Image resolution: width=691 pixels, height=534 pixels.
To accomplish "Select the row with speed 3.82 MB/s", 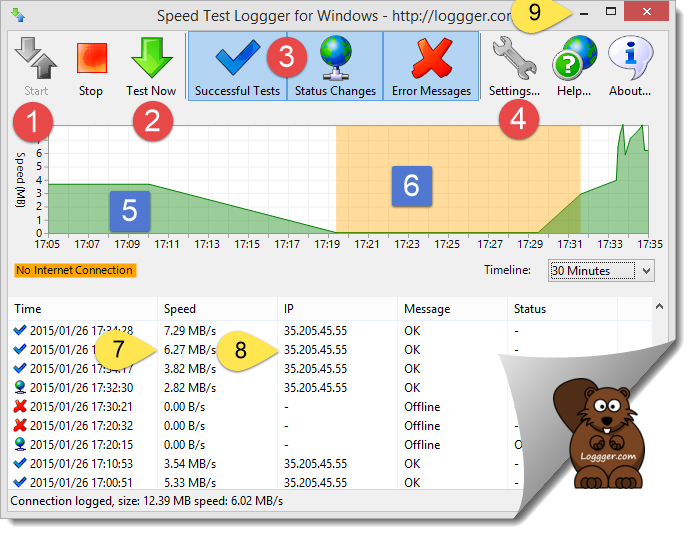I will (x=264, y=368).
